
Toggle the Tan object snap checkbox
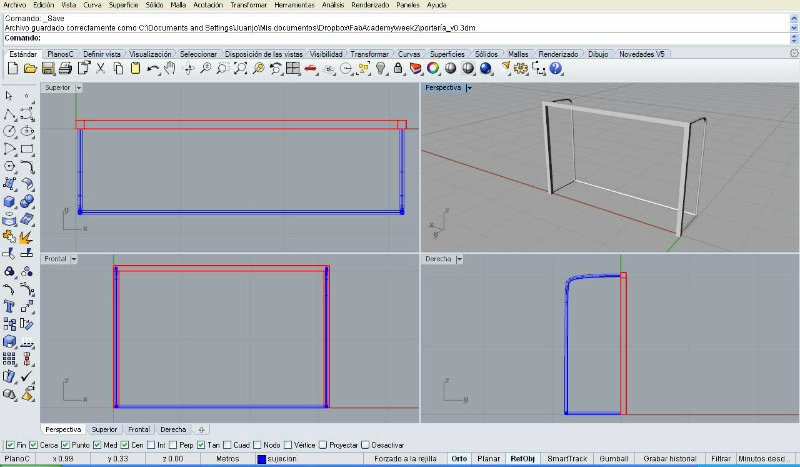pos(201,445)
